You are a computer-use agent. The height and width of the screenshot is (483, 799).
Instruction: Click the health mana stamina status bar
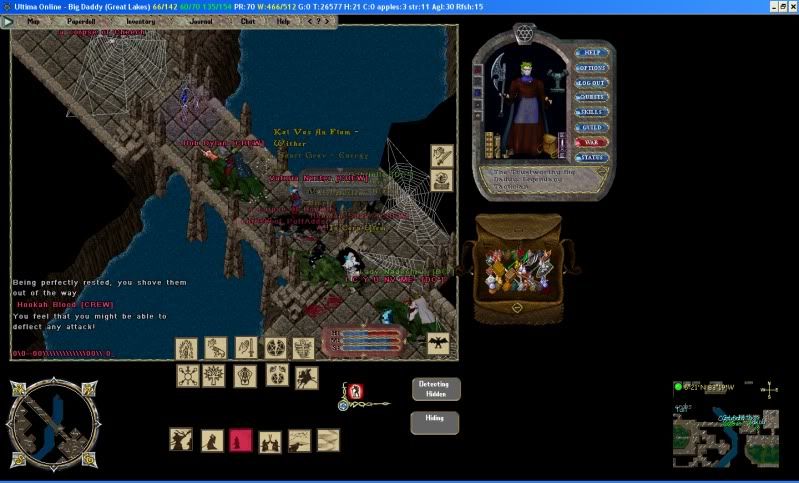pyautogui.click(x=364, y=340)
